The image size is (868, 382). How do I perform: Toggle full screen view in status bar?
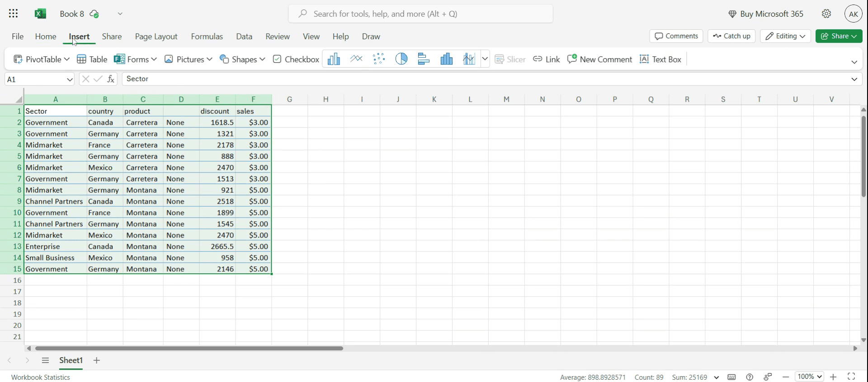(x=851, y=377)
